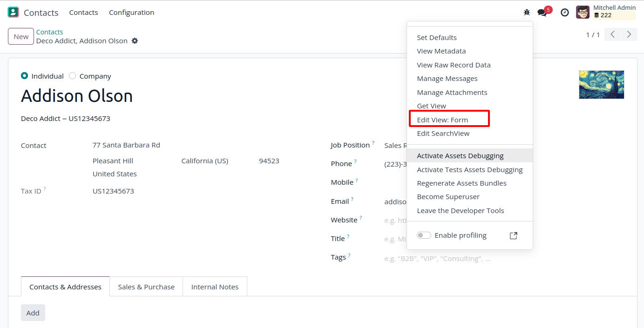Select the Individual radio button
644x328 pixels.
pos(25,76)
